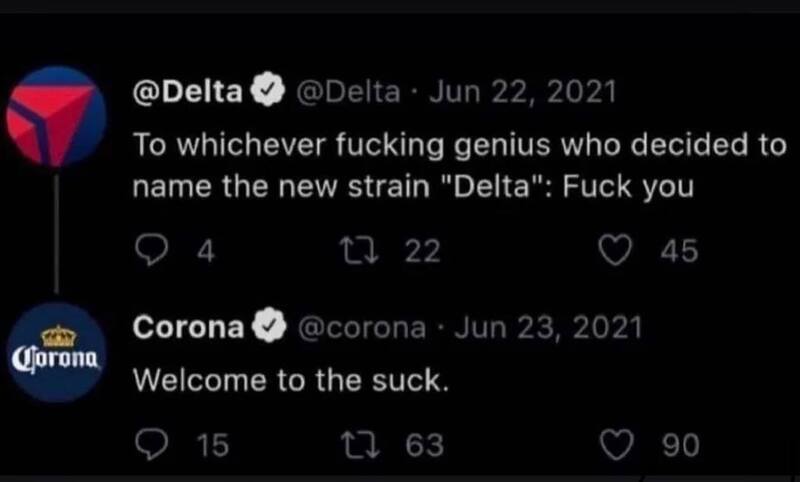Retweet the Delta tweet

click(x=360, y=252)
